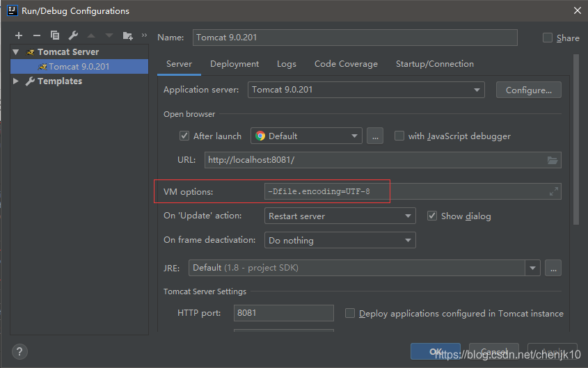Create new folder icon in toolbar

point(127,35)
